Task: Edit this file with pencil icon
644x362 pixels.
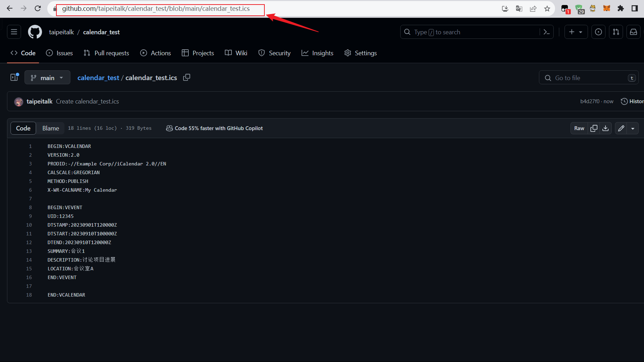Action: tap(621, 128)
